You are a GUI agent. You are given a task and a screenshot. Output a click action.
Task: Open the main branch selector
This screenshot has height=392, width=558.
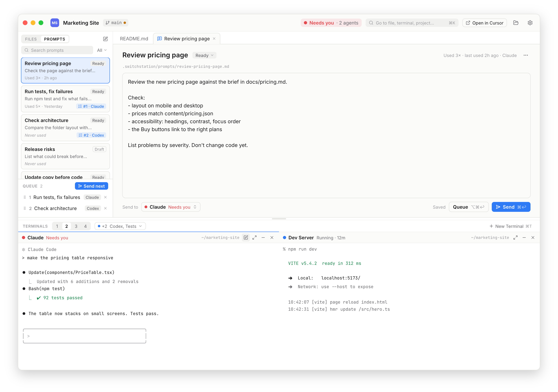(116, 23)
